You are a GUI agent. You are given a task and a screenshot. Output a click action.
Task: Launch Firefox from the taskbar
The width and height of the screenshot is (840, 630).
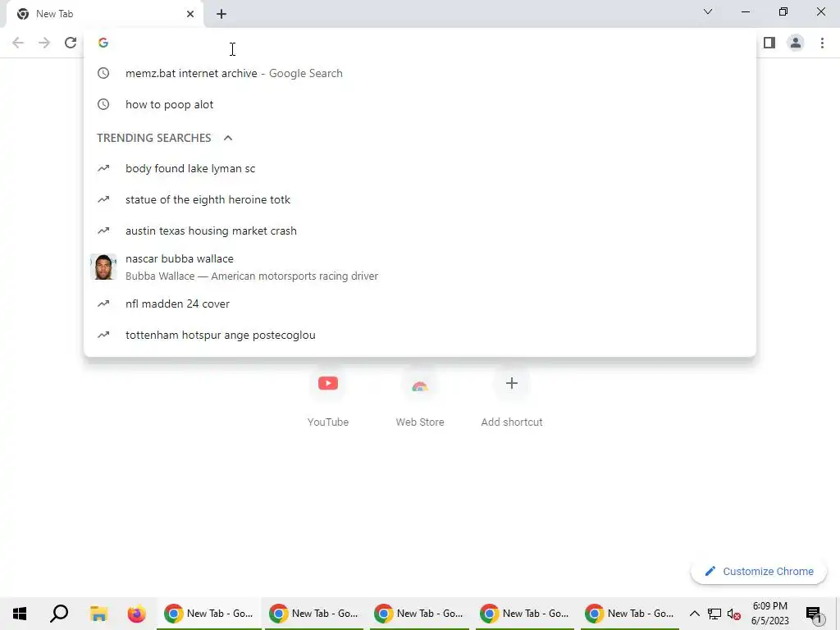tap(137, 614)
